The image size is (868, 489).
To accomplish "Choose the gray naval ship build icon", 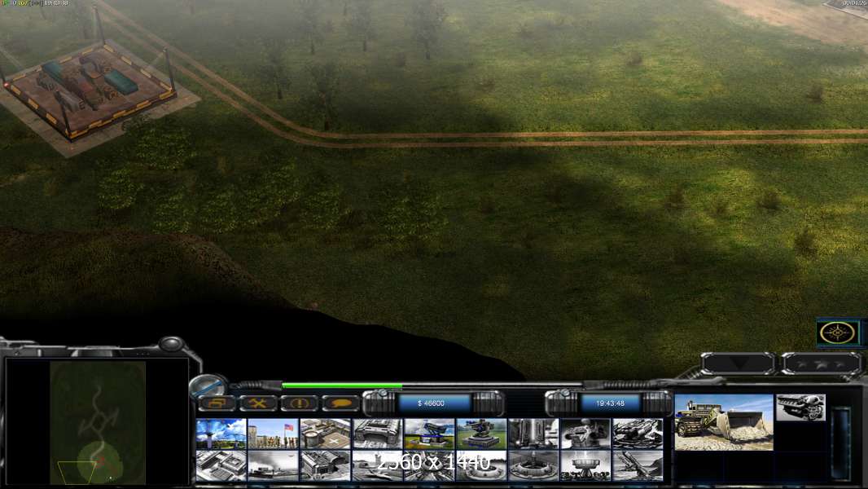I will [x=273, y=465].
